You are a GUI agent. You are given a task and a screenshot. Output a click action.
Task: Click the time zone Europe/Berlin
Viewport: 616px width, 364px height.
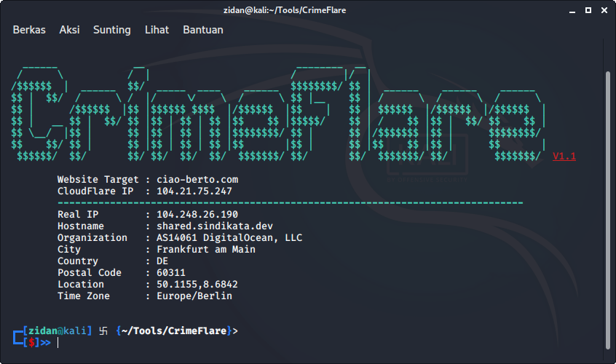pyautogui.click(x=194, y=296)
